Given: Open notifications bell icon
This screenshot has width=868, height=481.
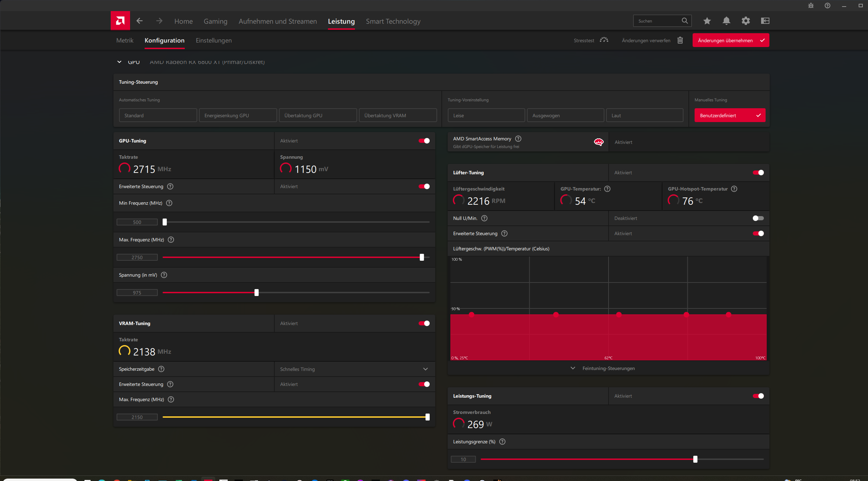Looking at the screenshot, I should [x=726, y=21].
